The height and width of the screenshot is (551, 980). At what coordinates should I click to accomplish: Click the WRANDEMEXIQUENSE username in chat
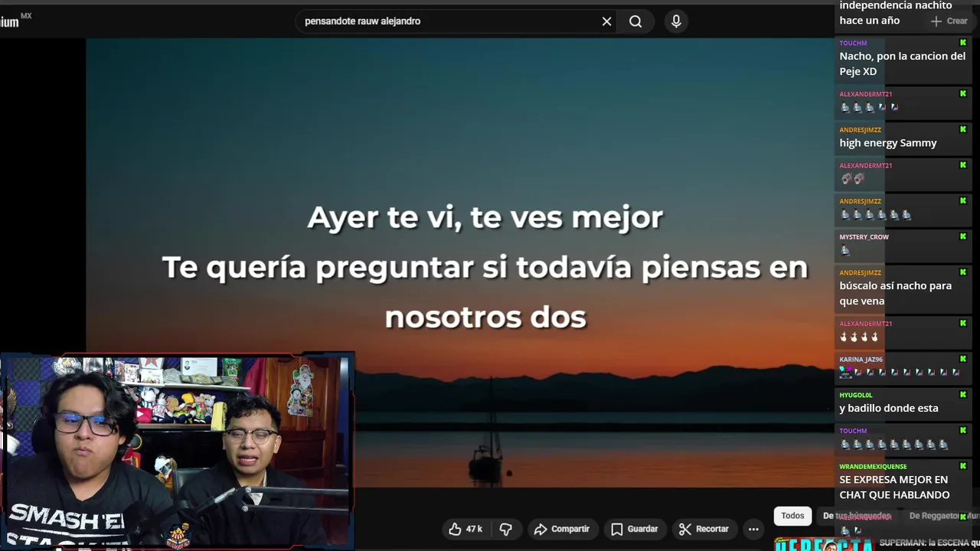(873, 466)
